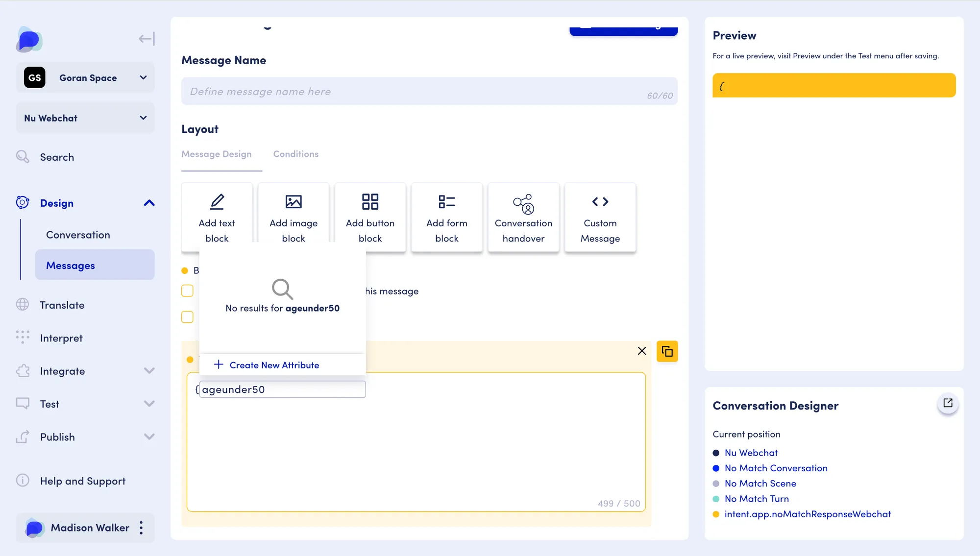Open the Interpret section
Viewport: 980px width, 556px height.
[x=61, y=338]
